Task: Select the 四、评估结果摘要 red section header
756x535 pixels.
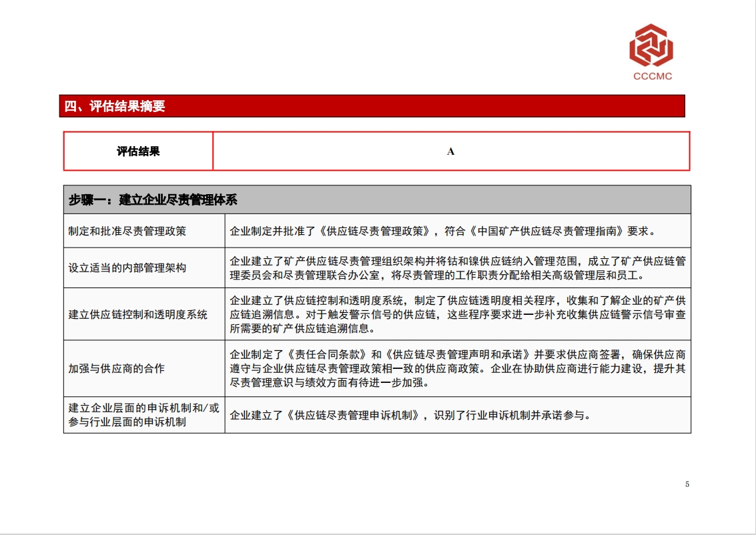Action: click(x=374, y=106)
